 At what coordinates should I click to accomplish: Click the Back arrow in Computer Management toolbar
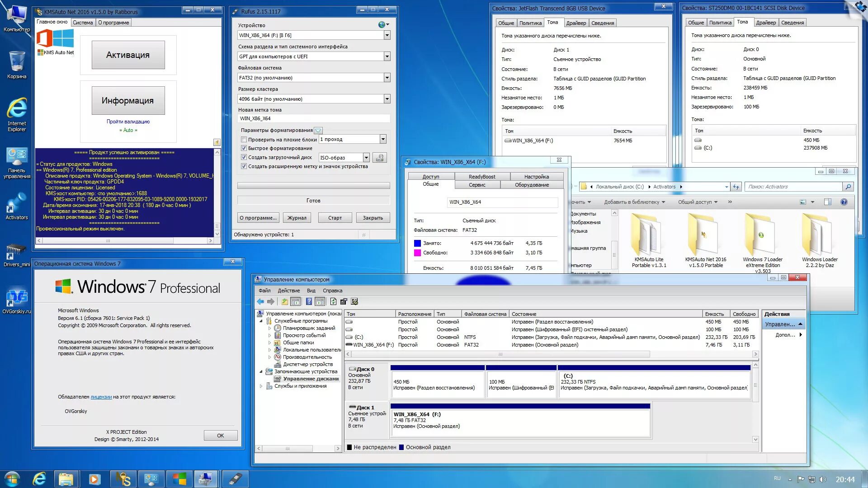[x=260, y=301]
